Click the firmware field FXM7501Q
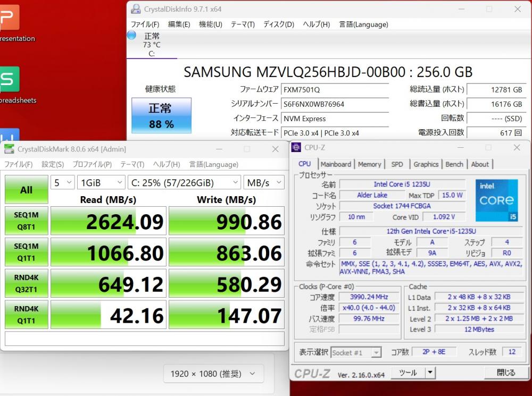The width and height of the screenshot is (532, 396). coord(335,89)
